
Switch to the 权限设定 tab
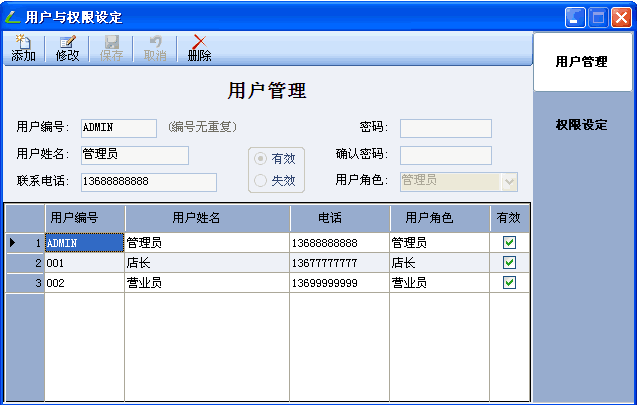(x=581, y=125)
